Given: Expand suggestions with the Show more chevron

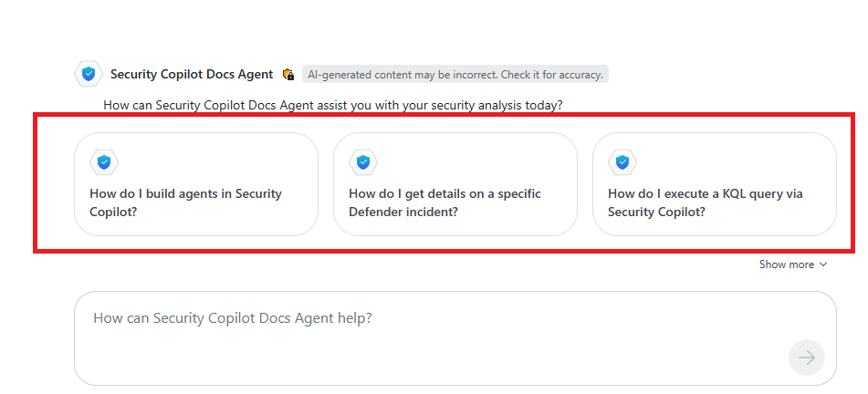Looking at the screenshot, I should click(823, 264).
